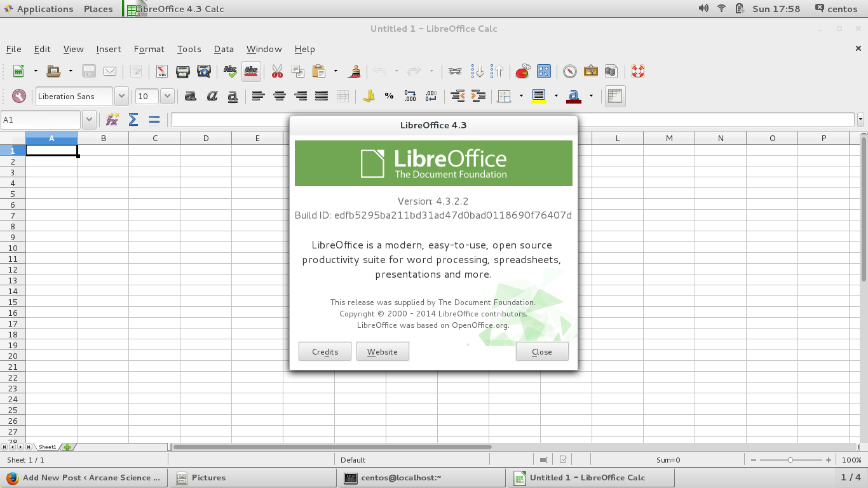Viewport: 868px width, 488px height.
Task: Click the LibreOffice Help lifebuoy icon
Action: click(638, 71)
